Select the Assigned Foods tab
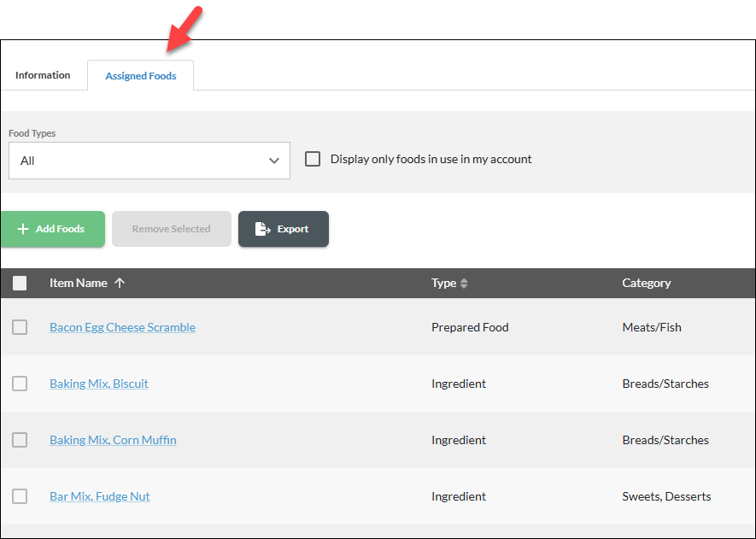 (x=141, y=76)
